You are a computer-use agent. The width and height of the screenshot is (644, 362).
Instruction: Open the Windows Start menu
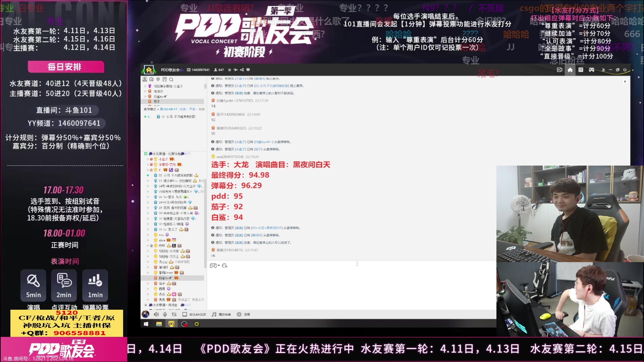coord(146,324)
